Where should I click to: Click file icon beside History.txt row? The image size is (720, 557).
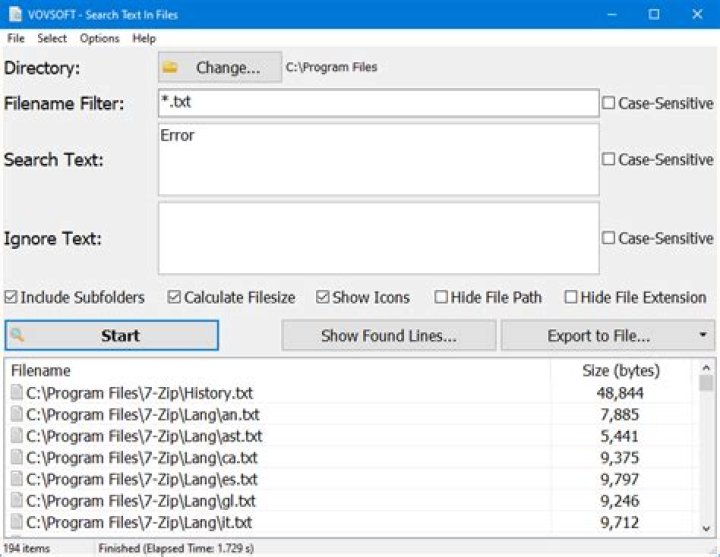pyautogui.click(x=17, y=393)
